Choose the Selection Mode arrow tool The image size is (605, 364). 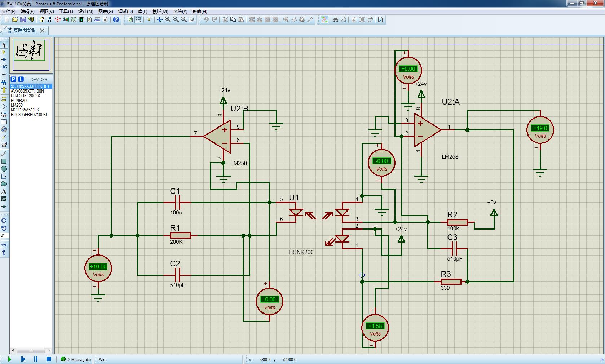[x=4, y=45]
